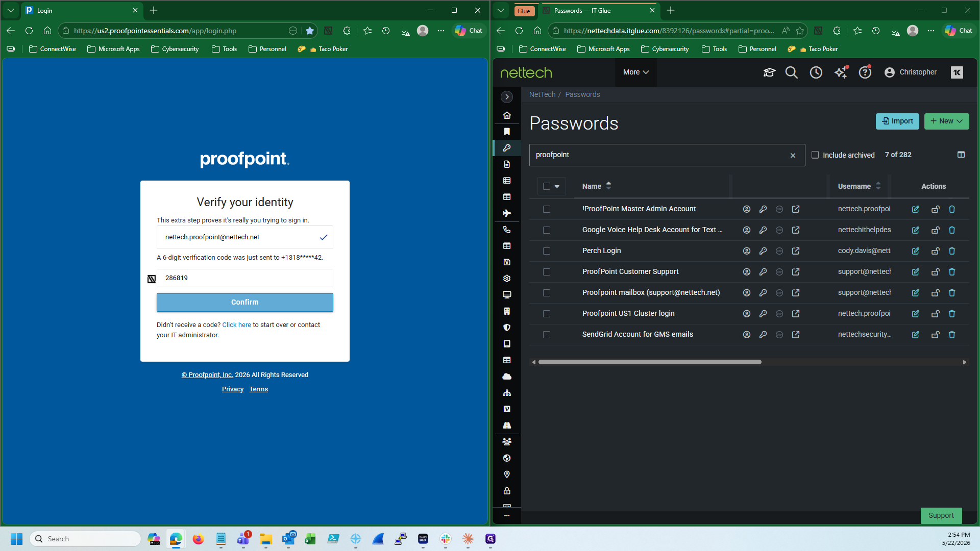Sort the list by Username column

[x=859, y=186]
